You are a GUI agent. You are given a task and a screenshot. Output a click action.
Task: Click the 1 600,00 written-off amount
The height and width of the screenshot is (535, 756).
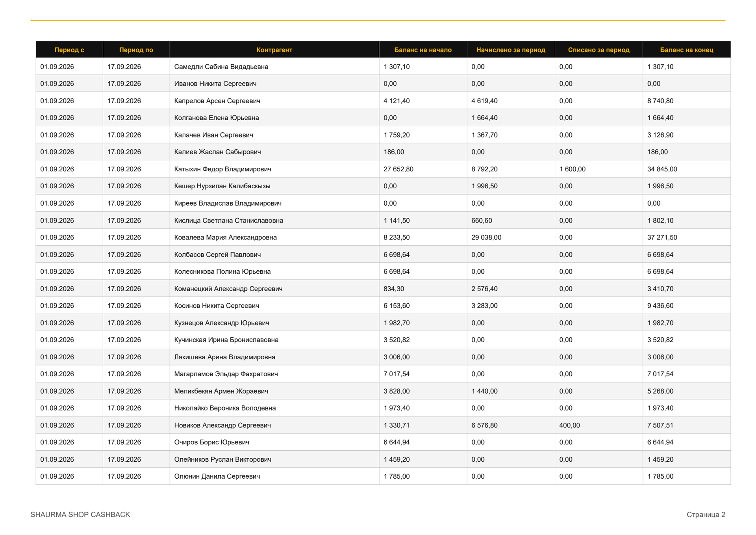tap(572, 169)
